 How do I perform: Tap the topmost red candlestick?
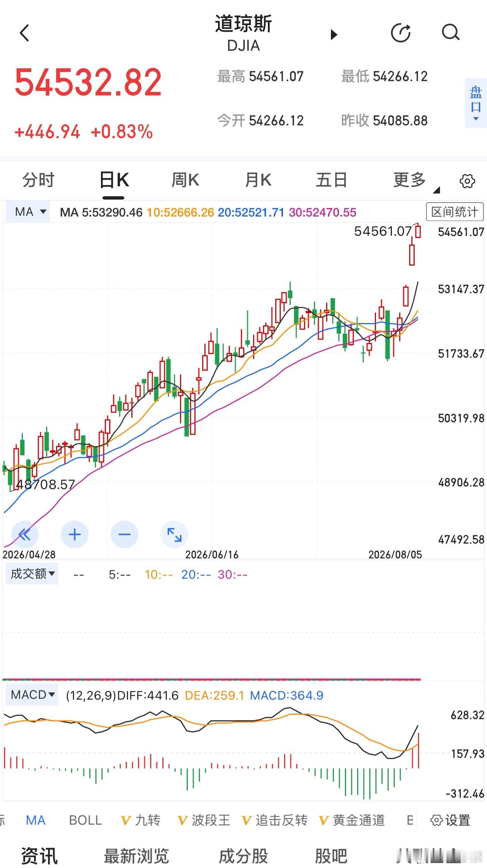pos(418,231)
